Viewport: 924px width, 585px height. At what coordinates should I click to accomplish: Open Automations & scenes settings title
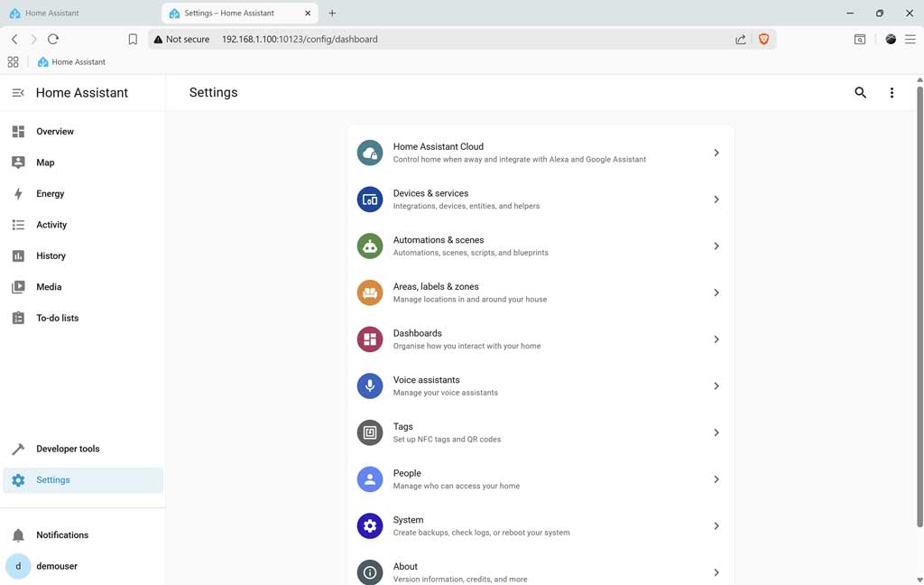pyautogui.click(x=438, y=239)
